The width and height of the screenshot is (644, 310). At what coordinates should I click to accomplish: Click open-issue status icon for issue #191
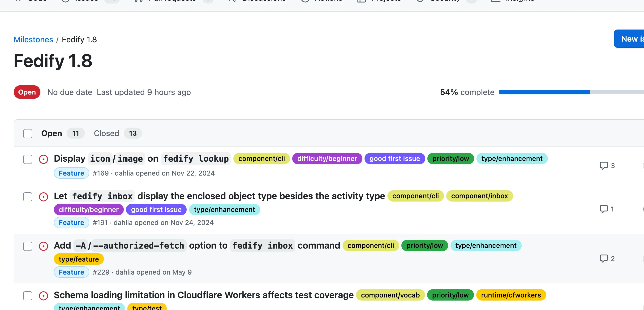(43, 197)
